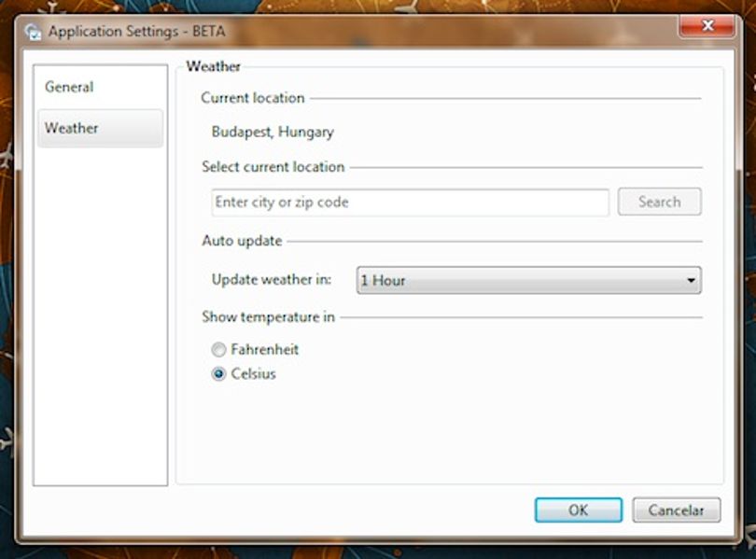Focus the city or zip code field
This screenshot has width=756, height=559.
410,202
